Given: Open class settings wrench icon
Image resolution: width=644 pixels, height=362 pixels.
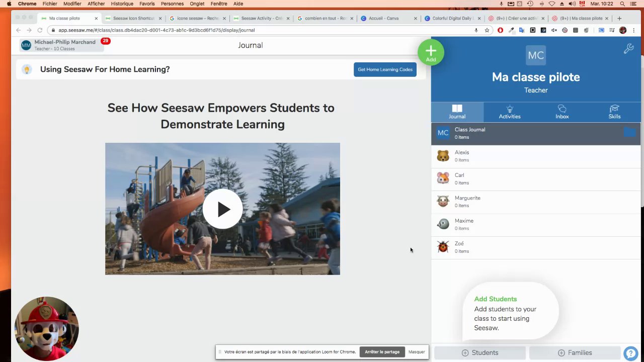Looking at the screenshot, I should pos(628,49).
